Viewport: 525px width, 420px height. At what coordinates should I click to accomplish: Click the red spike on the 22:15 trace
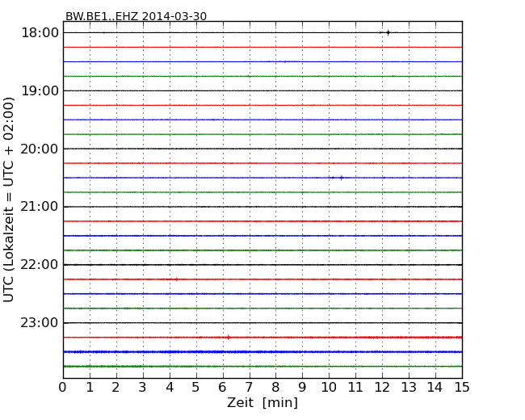176,279
